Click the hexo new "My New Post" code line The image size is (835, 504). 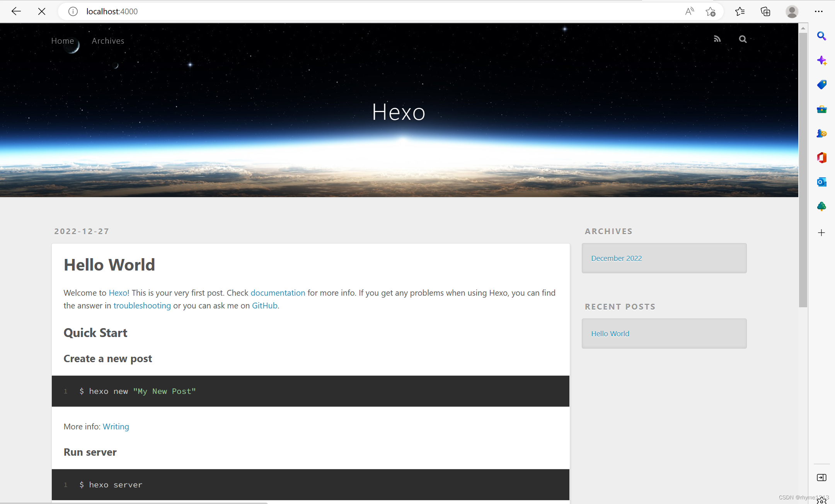point(138,391)
